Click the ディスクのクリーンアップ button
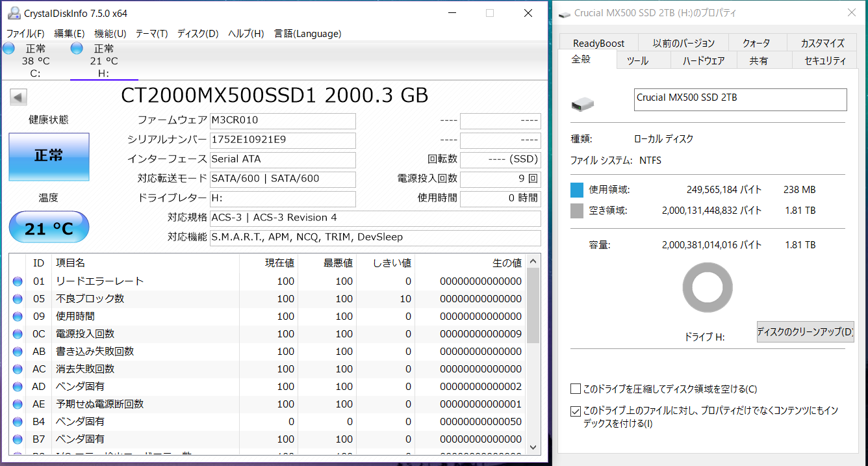The width and height of the screenshot is (868, 466). 805,331
